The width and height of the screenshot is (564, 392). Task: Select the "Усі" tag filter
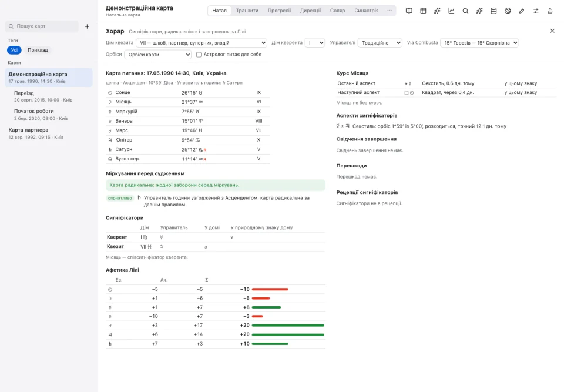[x=14, y=50]
